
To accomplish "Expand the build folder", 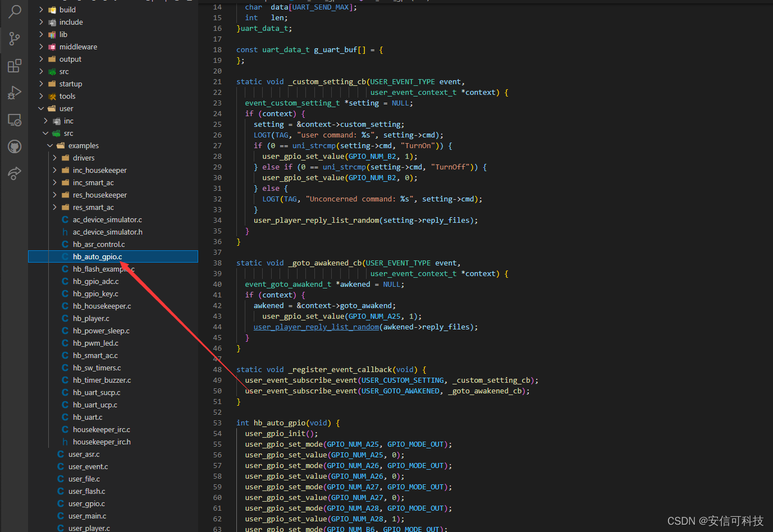I will click(67, 10).
